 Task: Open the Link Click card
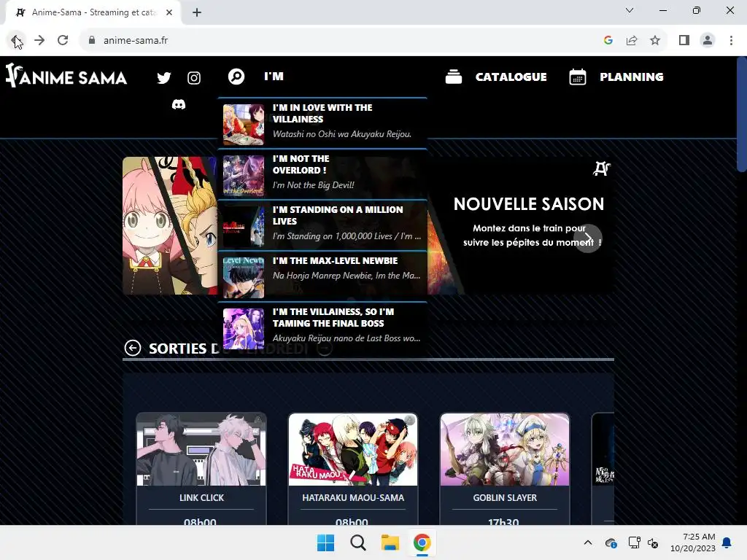coord(201,469)
